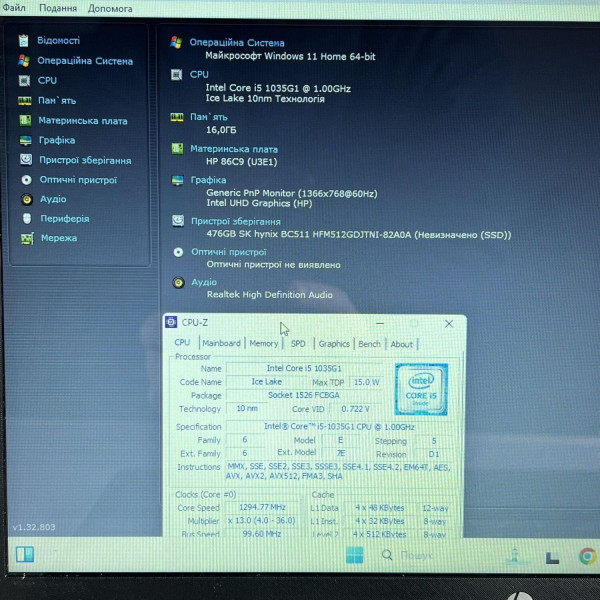Click the disc icon beside sidebar Оптичні пристрої

click(26, 180)
